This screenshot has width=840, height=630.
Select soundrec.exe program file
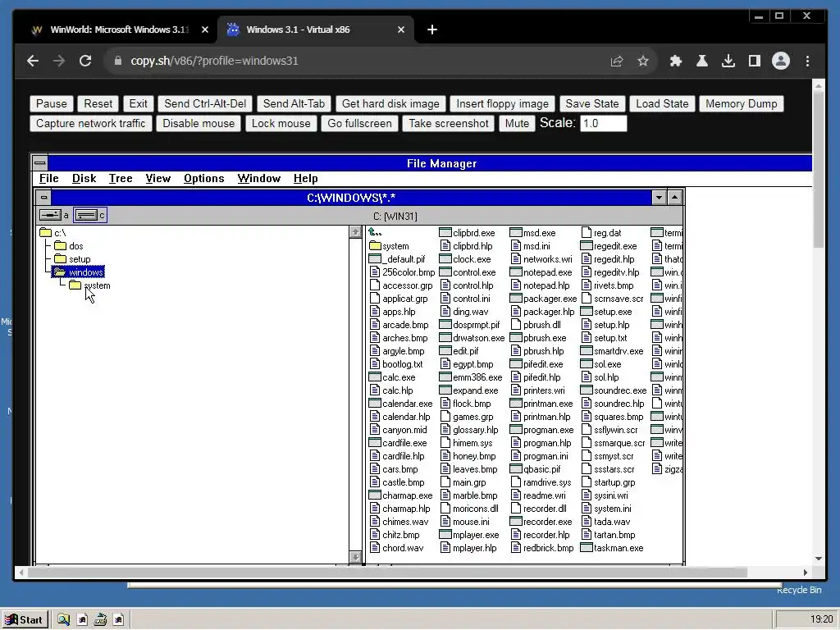coord(614,390)
